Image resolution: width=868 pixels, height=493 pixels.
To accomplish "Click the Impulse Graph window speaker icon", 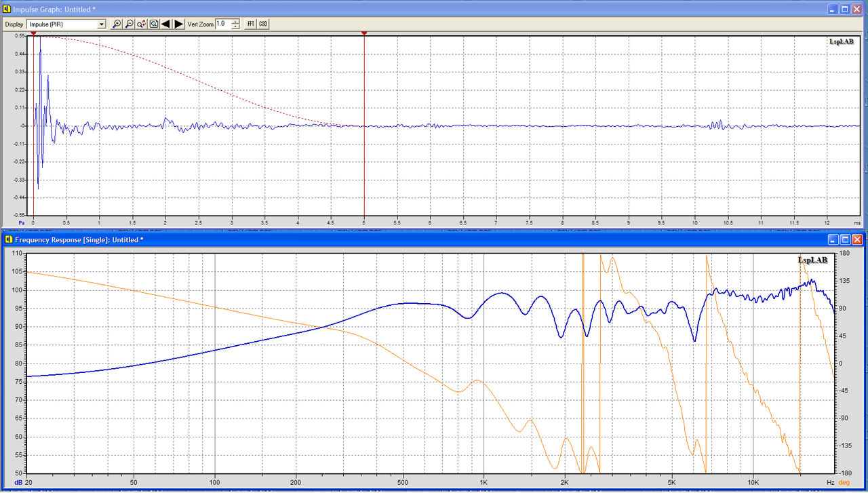I will (7, 9).
